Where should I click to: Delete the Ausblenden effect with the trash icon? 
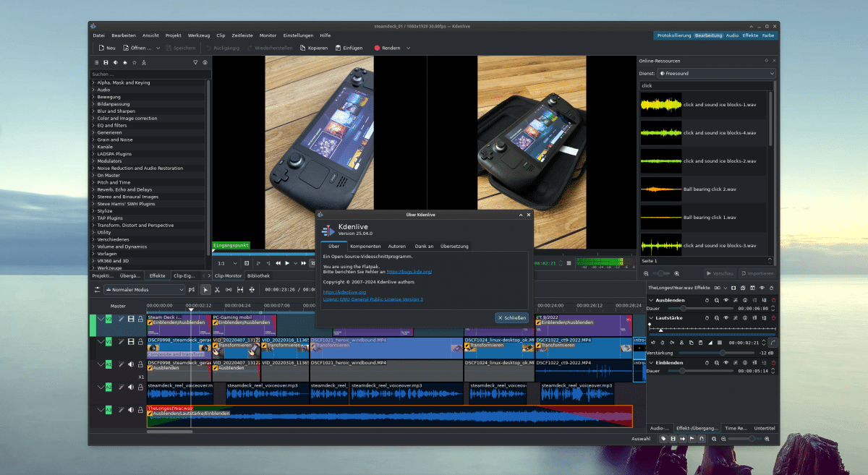pos(773,300)
